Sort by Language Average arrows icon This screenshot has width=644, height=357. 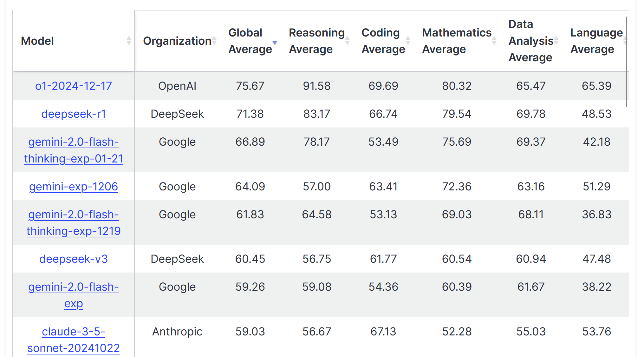(x=625, y=41)
